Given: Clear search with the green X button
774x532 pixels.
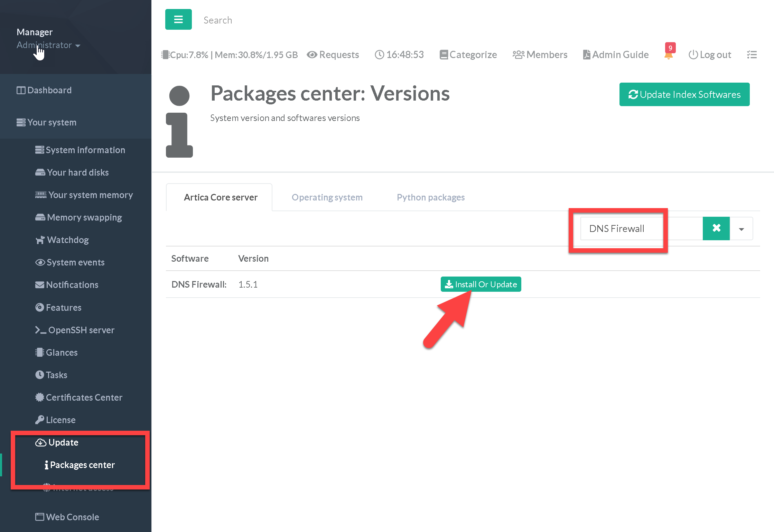Looking at the screenshot, I should (716, 228).
